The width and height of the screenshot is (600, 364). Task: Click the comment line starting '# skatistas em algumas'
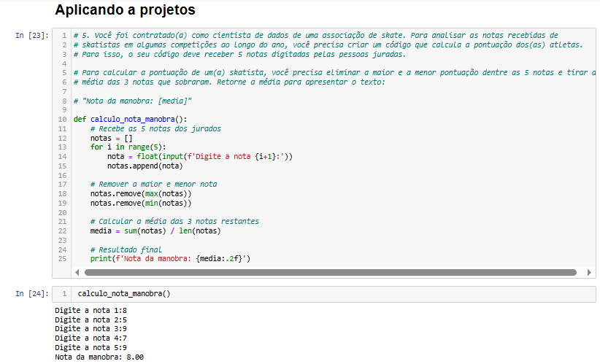pos(328,44)
